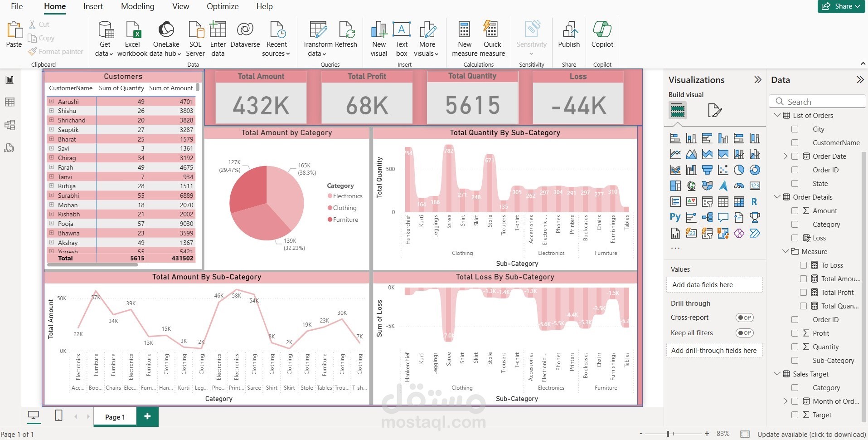The image size is (868, 440).
Task: Launch Copilot from the ribbon
Action: tap(602, 34)
